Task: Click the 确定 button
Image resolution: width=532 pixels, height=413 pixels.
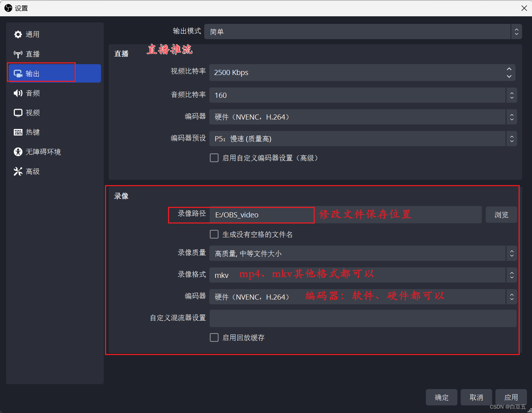Action: pos(441,397)
